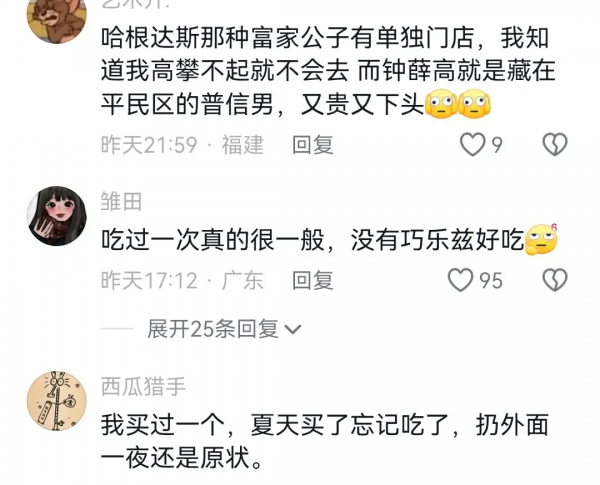
Task: Tap the 哈根达斯 comment text
Action: (x=328, y=72)
